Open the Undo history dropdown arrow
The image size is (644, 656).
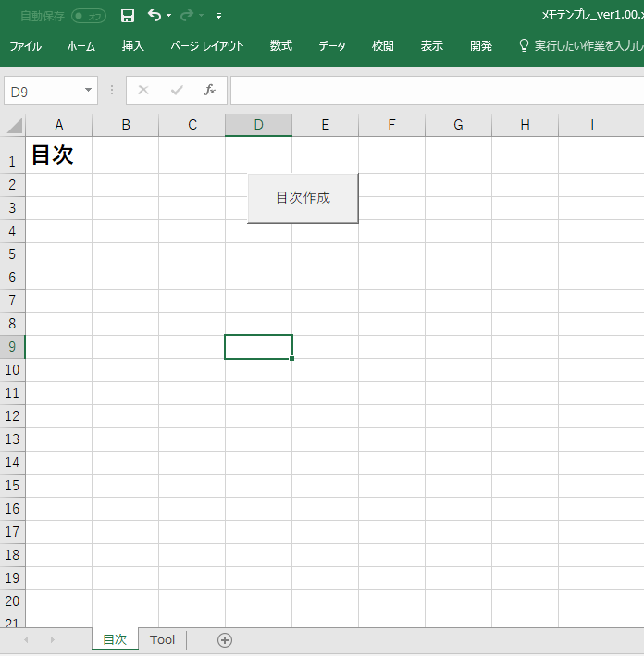coord(169,16)
